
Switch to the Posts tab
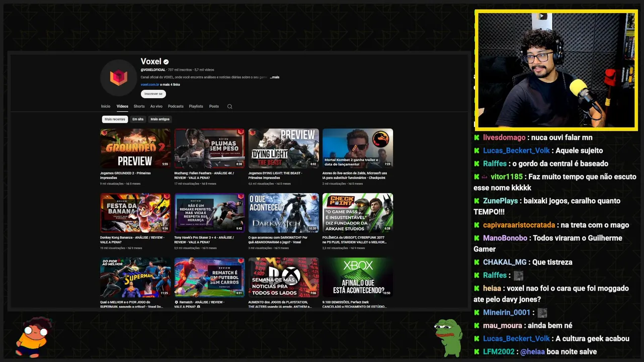pyautogui.click(x=214, y=106)
